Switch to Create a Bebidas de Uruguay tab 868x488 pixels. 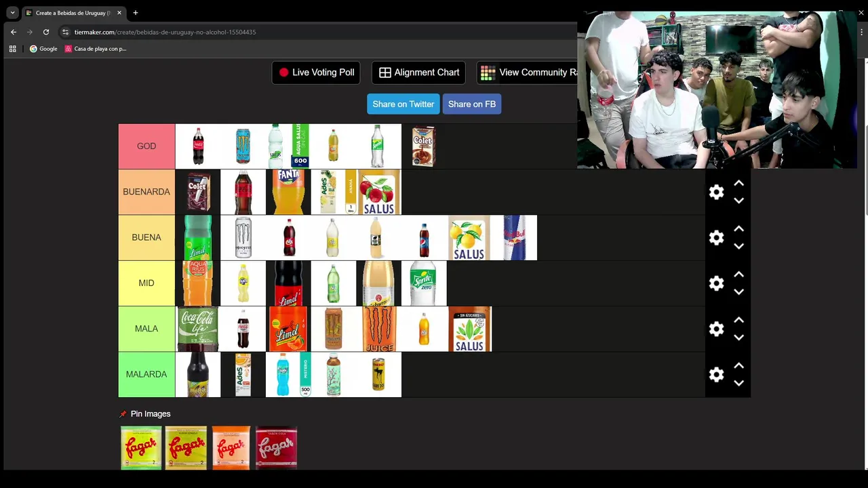tap(73, 13)
